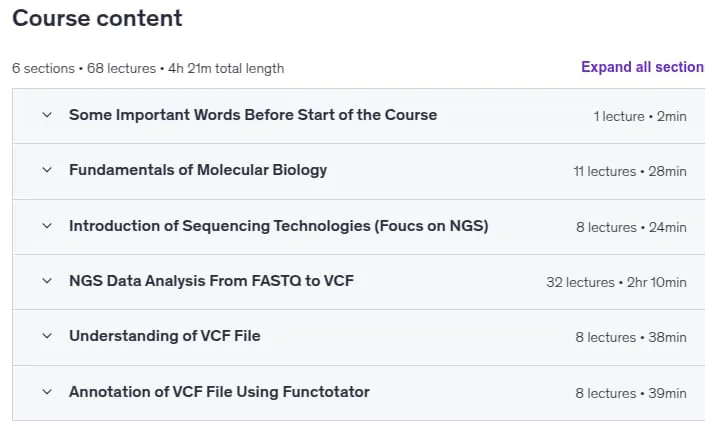
Task: Click chevron for Annotation of VCF File section
Action: (47, 392)
